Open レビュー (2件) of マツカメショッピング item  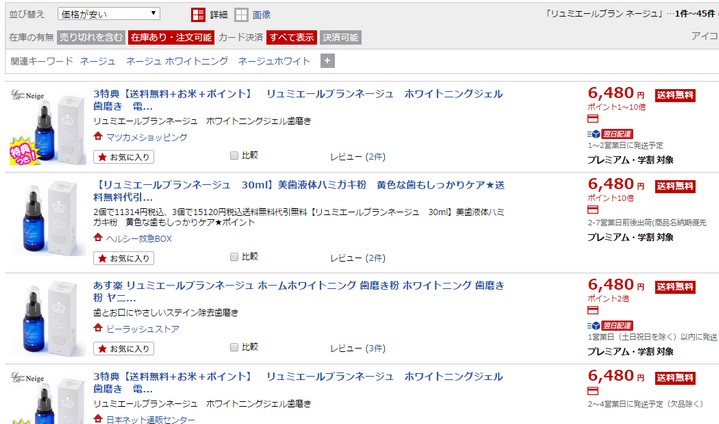click(x=358, y=157)
